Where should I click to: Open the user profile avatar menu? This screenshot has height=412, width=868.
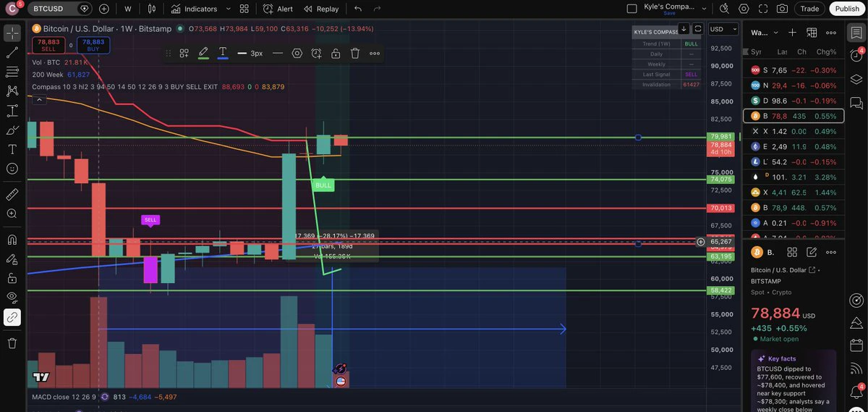12,9
